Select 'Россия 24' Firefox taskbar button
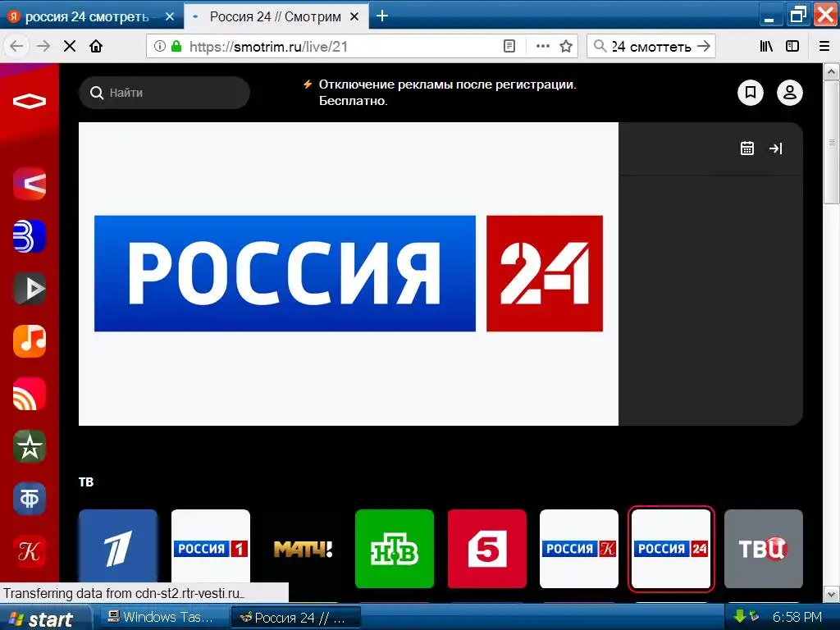Screen dimensions: 840x630 click(295, 618)
